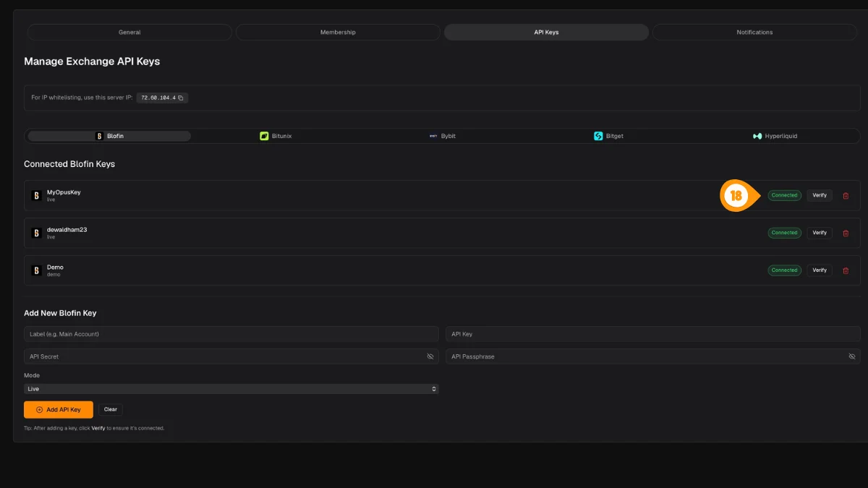Image resolution: width=868 pixels, height=488 pixels.
Task: Select the Blofin exchange tab
Action: point(109,136)
